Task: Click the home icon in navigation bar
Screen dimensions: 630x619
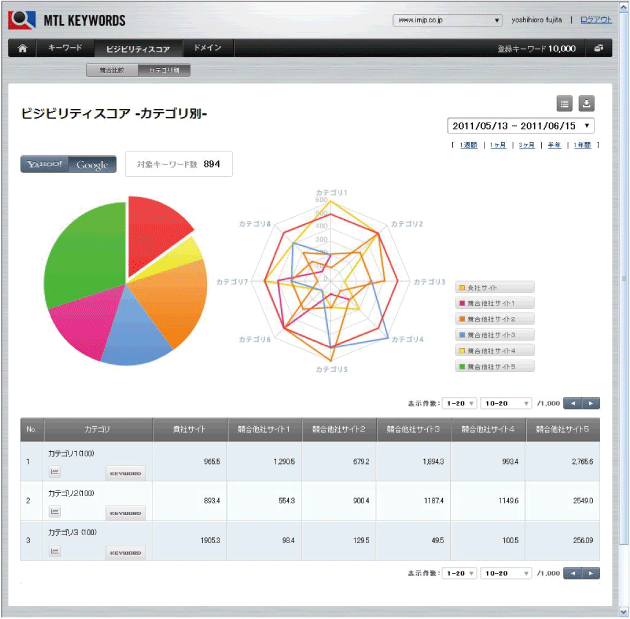Action: coord(22,48)
